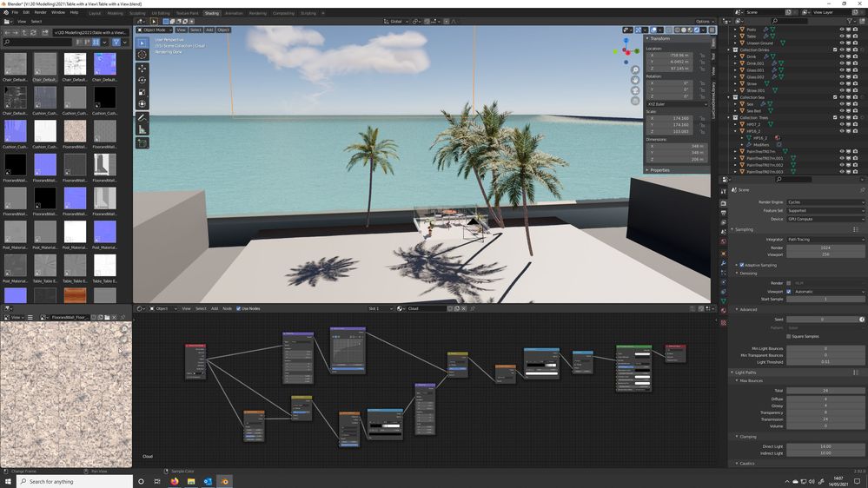Open Device GPU Compute dropdown

pyautogui.click(x=825, y=219)
